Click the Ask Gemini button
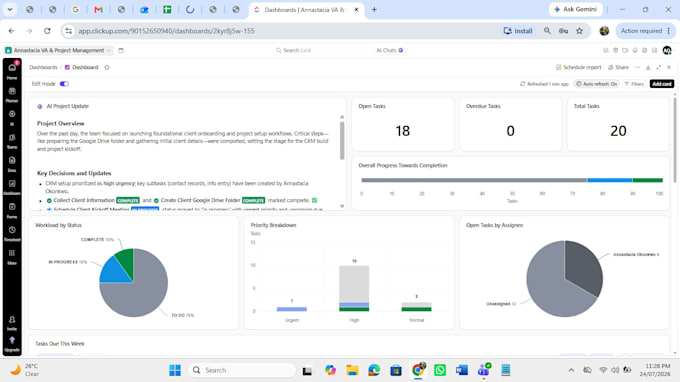 click(x=575, y=9)
